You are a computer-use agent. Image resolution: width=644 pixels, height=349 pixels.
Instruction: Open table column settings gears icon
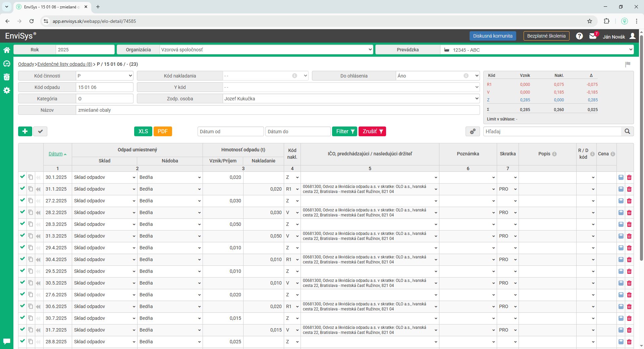pos(473,131)
